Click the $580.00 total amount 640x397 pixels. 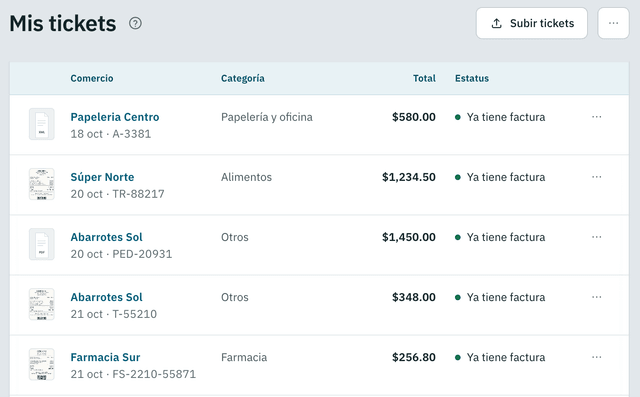[413, 117]
